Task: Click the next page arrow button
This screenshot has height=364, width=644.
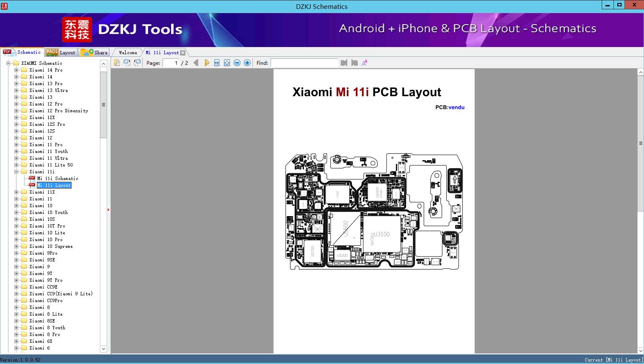Action: pos(207,63)
